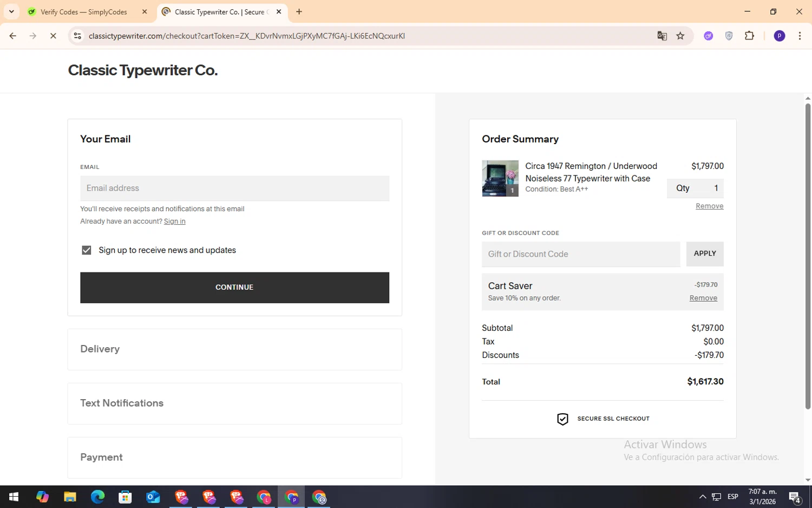Focus the Gift or Discount Code field
This screenshot has height=508, width=812.
coord(581,254)
